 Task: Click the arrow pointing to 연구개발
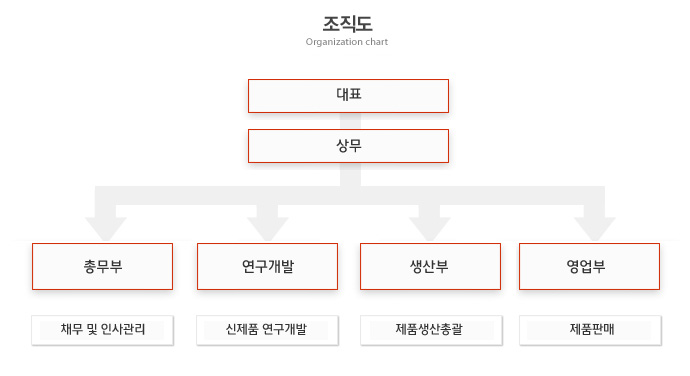268,224
